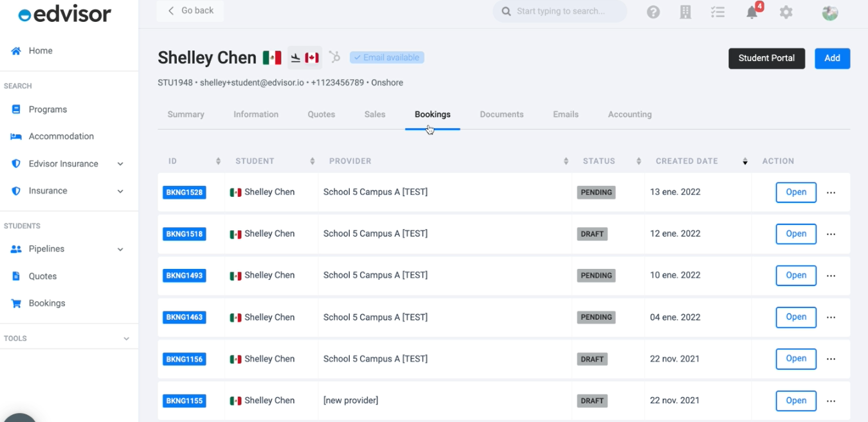Click the blue Add button

click(832, 58)
